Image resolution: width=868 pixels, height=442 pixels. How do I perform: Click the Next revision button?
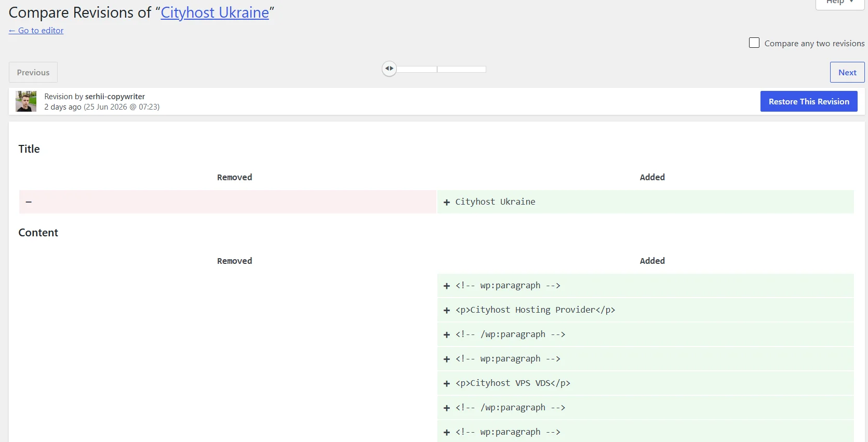pos(847,72)
